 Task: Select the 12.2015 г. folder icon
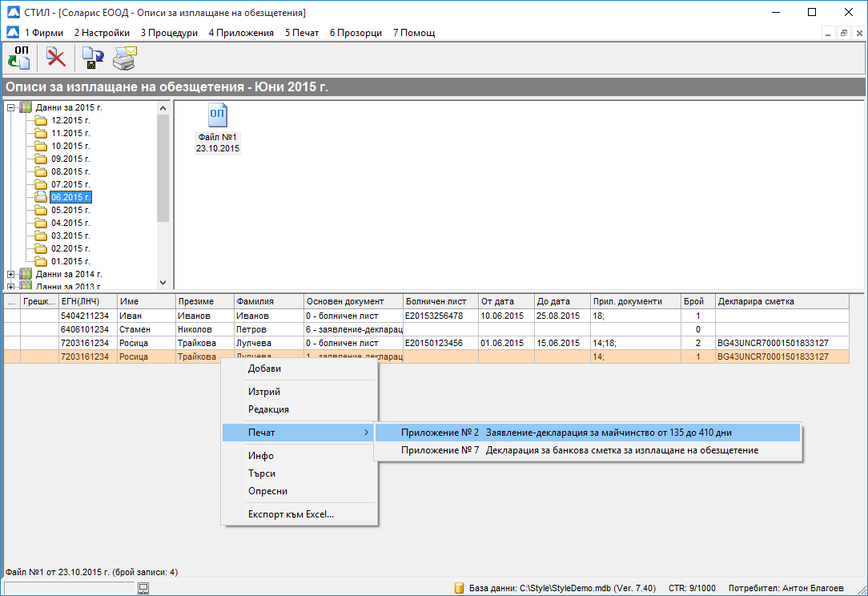point(41,120)
